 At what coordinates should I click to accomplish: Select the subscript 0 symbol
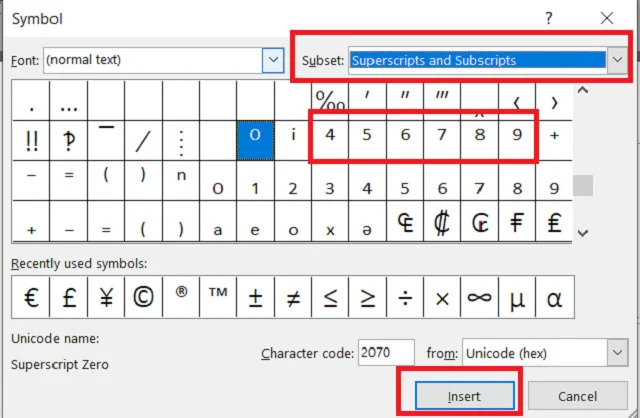click(218, 180)
